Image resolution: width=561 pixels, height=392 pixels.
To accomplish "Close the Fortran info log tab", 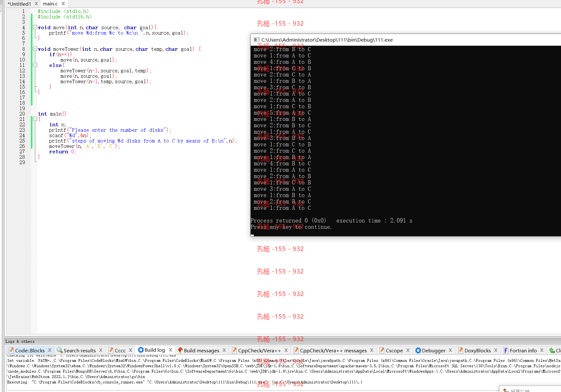I will point(542,350).
